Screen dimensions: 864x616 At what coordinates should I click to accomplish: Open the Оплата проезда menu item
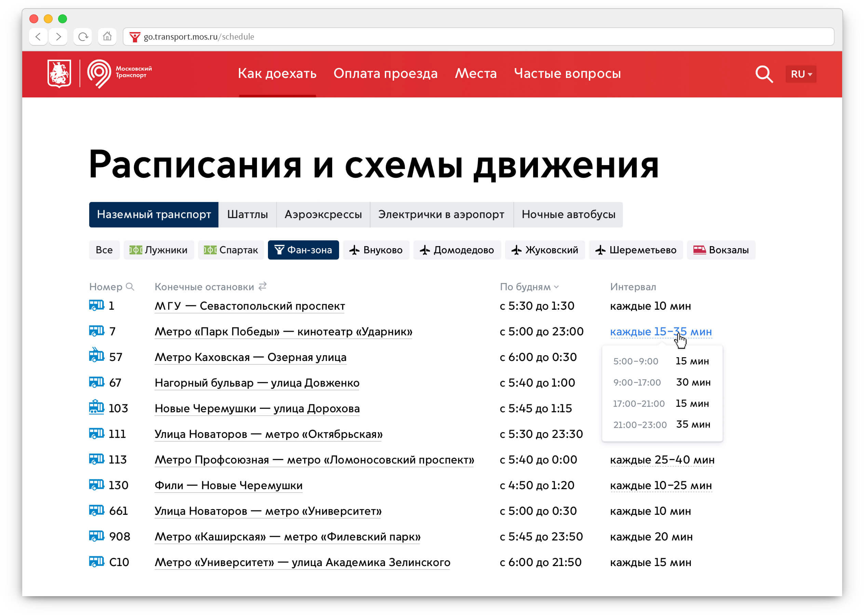pyautogui.click(x=386, y=73)
